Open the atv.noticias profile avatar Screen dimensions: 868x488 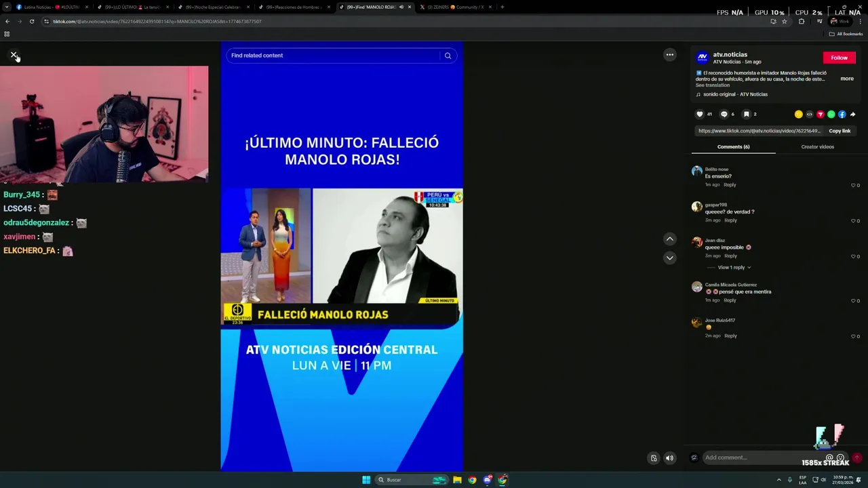tap(703, 58)
